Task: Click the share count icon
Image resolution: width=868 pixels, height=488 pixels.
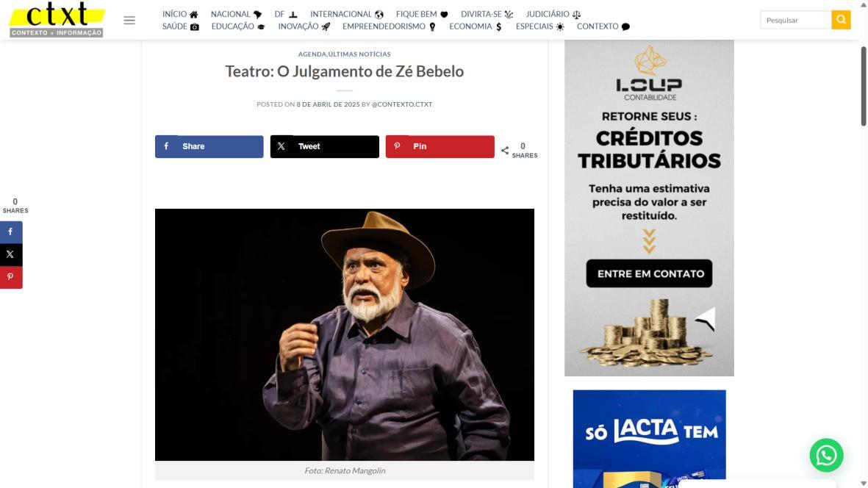Action: point(505,151)
